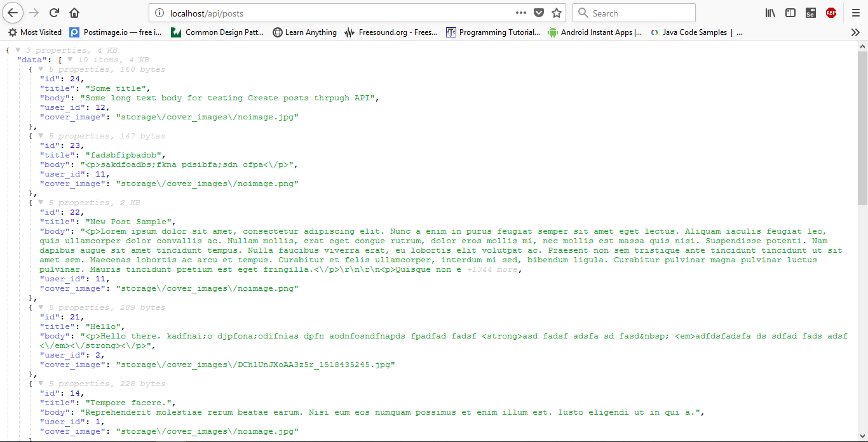Reload the current page
This screenshot has width=868, height=442.
[x=55, y=13]
